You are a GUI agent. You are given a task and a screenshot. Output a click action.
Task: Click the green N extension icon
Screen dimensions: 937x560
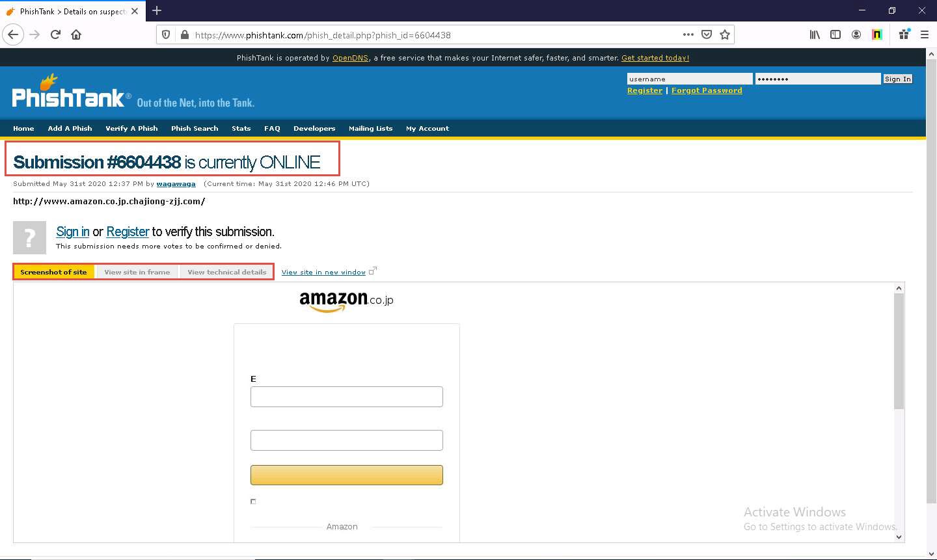coord(877,34)
